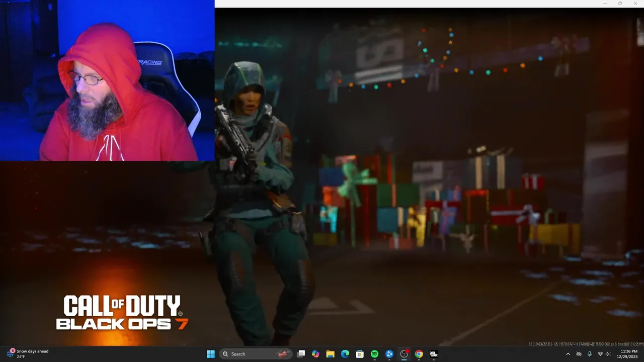Click the camera-off tray icon

tap(579, 354)
